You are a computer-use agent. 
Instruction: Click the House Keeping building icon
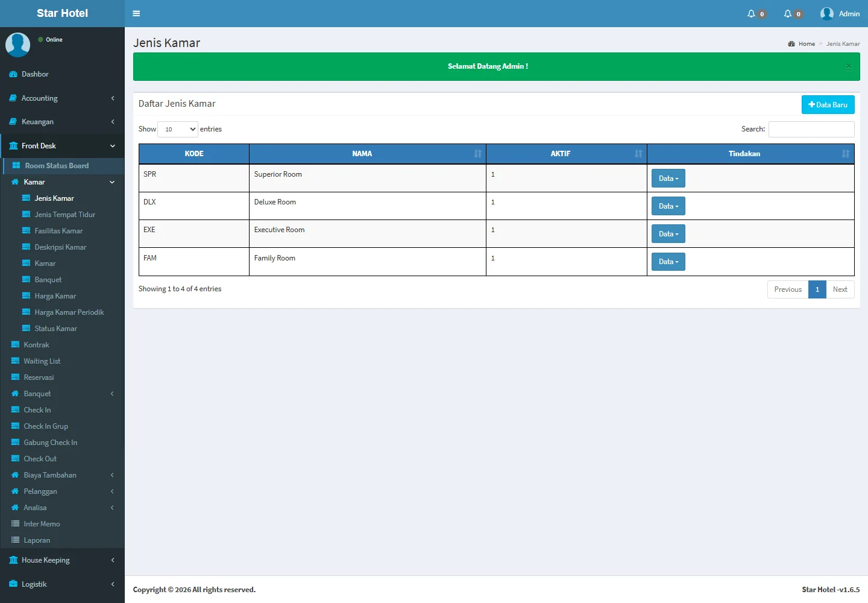point(13,560)
